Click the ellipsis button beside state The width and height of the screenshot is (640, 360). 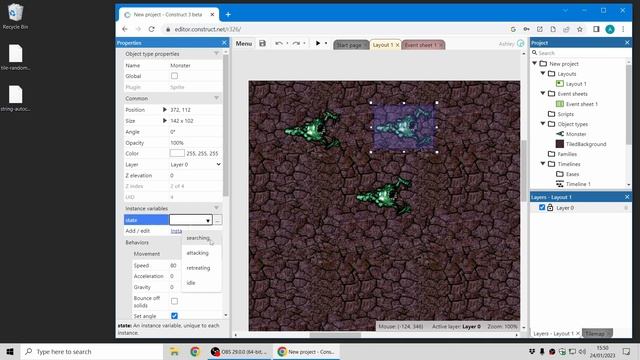click(x=218, y=220)
